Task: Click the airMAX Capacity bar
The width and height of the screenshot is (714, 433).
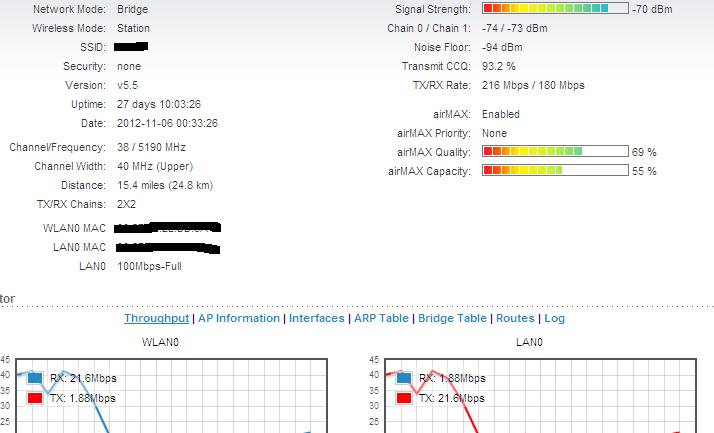Action: point(555,171)
